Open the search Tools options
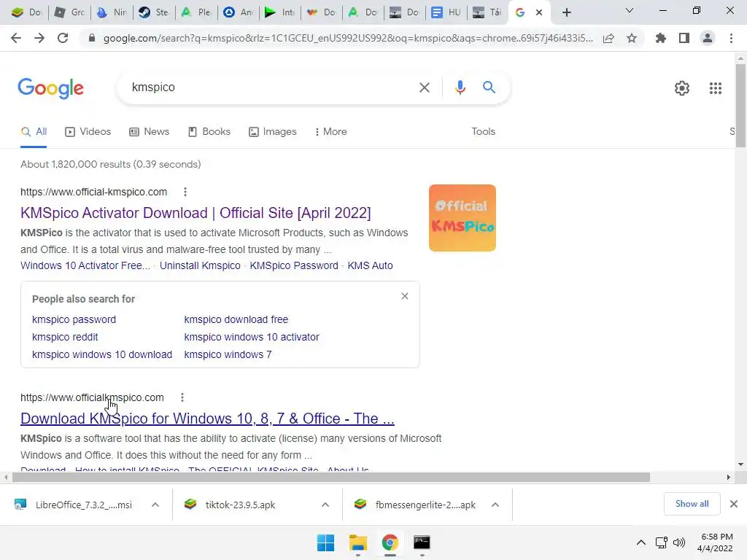747x560 pixels. pos(483,131)
